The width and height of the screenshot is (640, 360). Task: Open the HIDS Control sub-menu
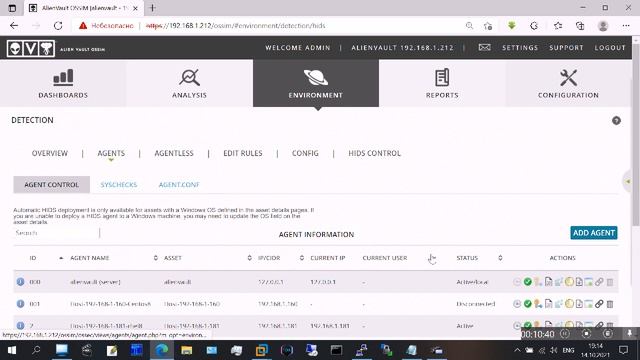coord(375,153)
